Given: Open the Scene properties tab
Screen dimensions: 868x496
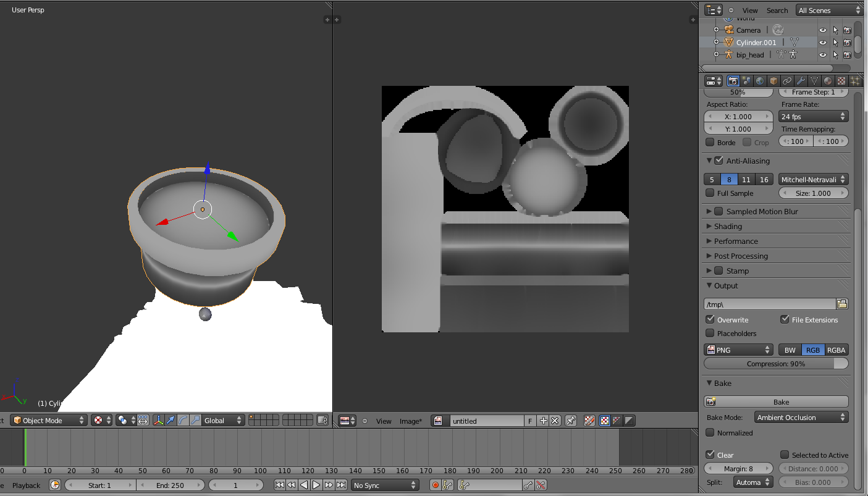Looking at the screenshot, I should pos(747,81).
